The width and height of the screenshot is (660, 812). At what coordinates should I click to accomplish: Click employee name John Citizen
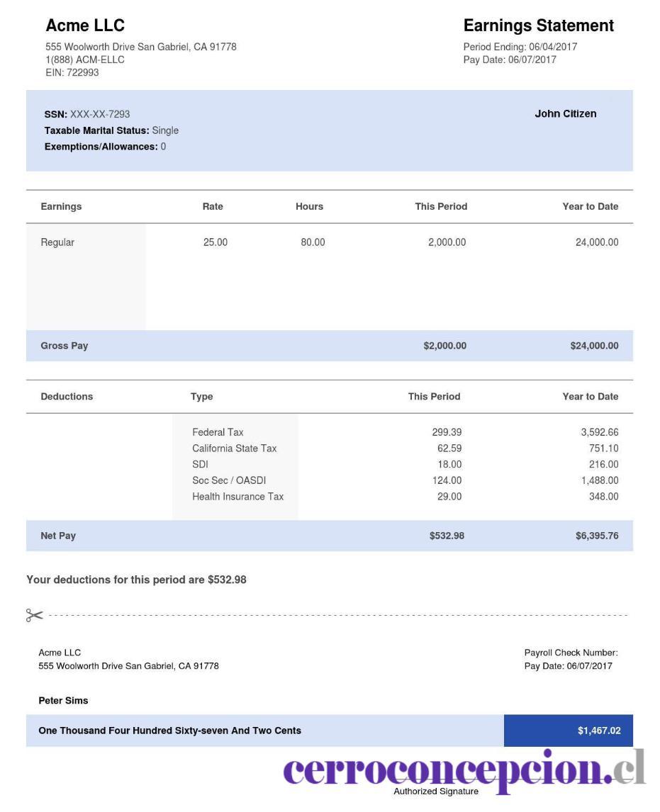coord(566,113)
